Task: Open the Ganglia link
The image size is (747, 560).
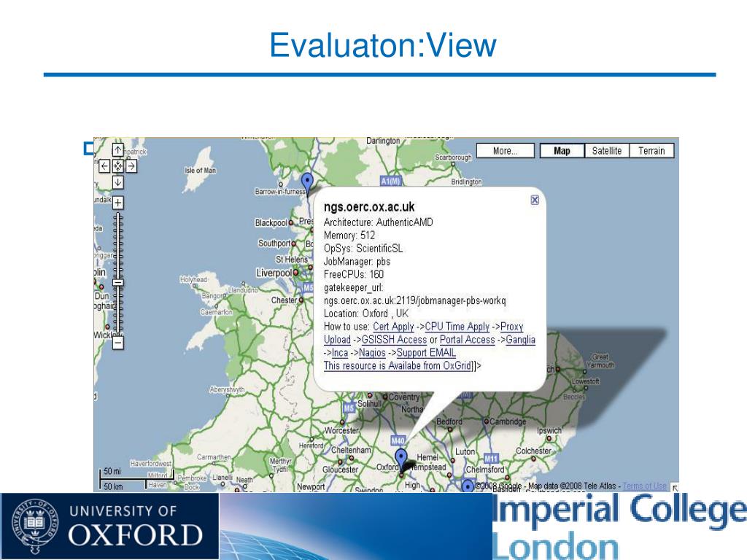Action: point(520,340)
